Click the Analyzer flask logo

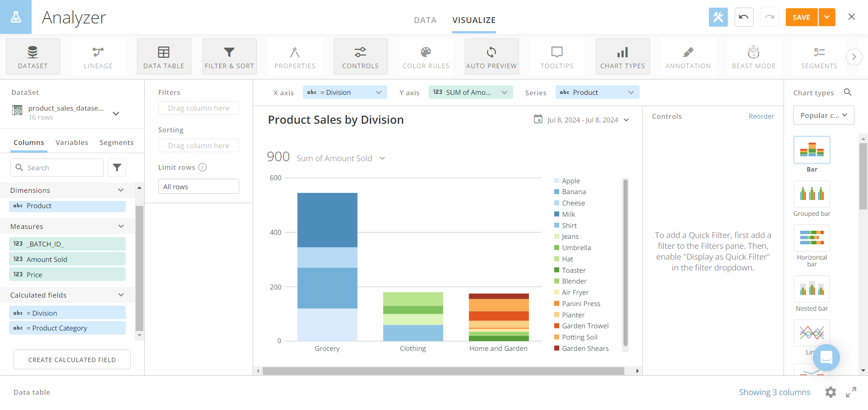pyautogui.click(x=16, y=17)
